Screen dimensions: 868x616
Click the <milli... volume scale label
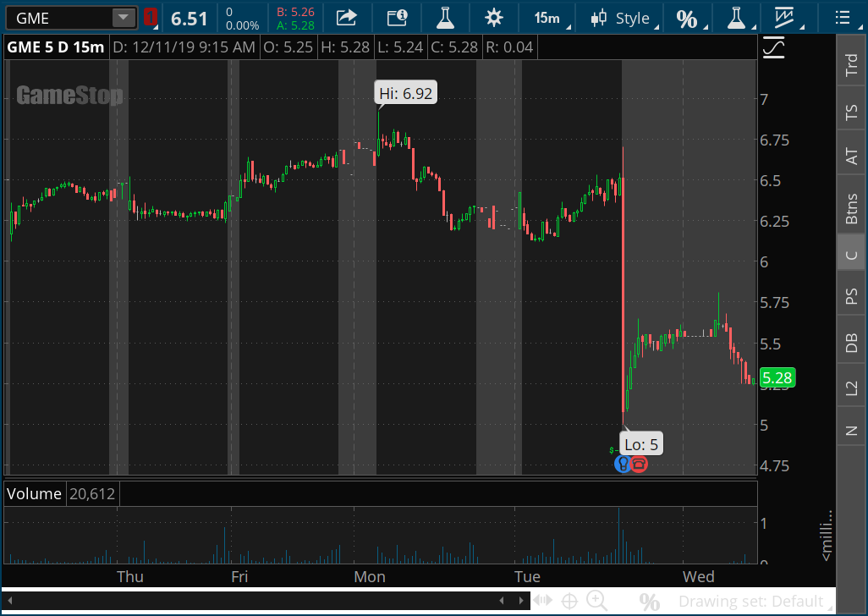[x=826, y=536]
